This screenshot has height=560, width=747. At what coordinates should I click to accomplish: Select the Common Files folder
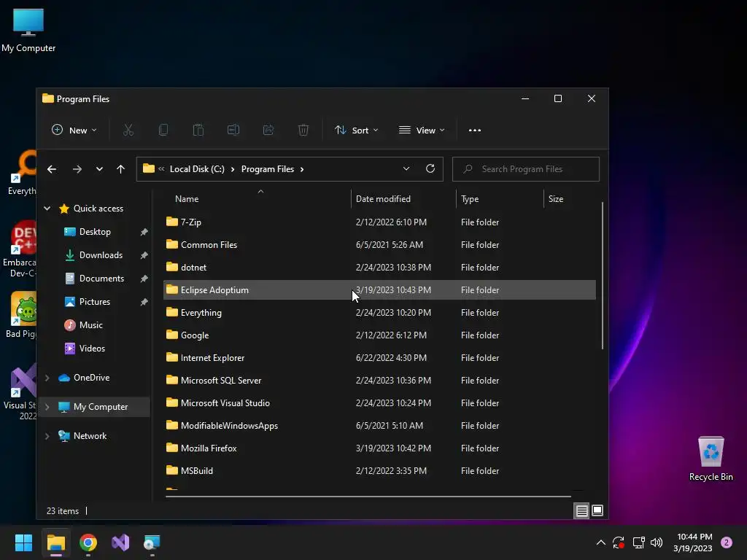(379, 245)
